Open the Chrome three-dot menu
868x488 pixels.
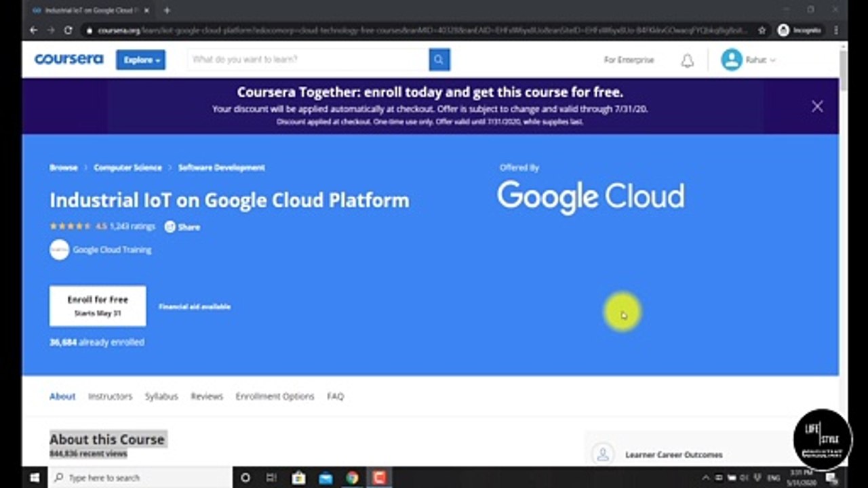836,30
